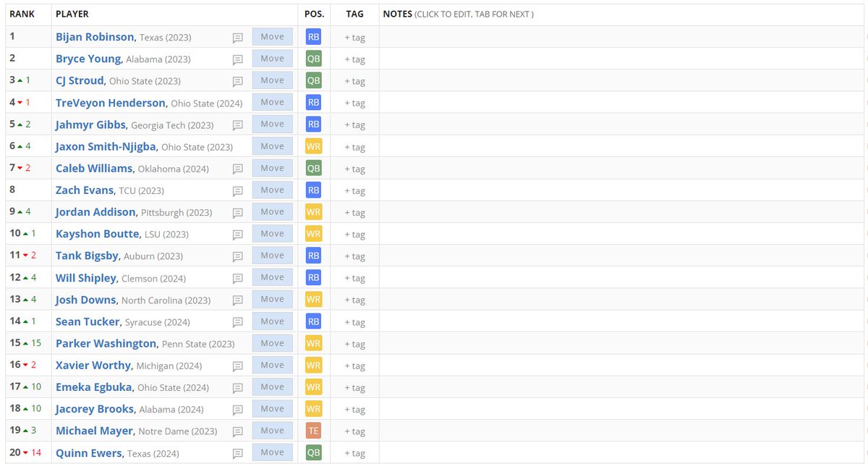The width and height of the screenshot is (868, 464).
Task: Click Move button for Jaxon Smith-Njigba
Action: [x=273, y=146]
